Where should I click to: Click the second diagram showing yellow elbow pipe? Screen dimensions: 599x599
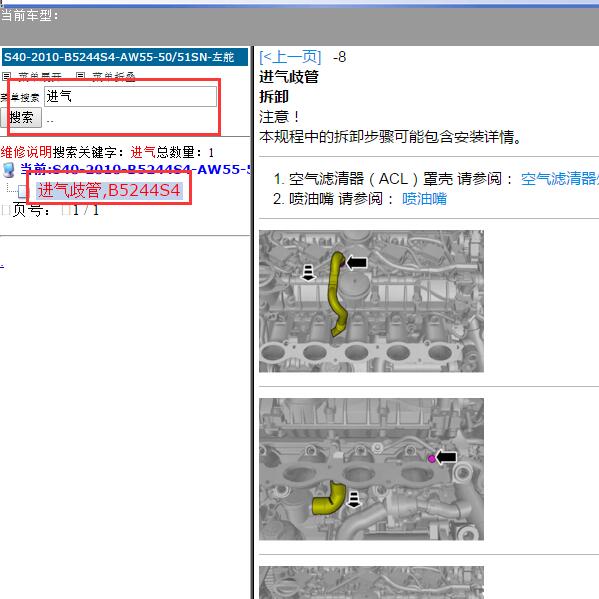tap(371, 469)
